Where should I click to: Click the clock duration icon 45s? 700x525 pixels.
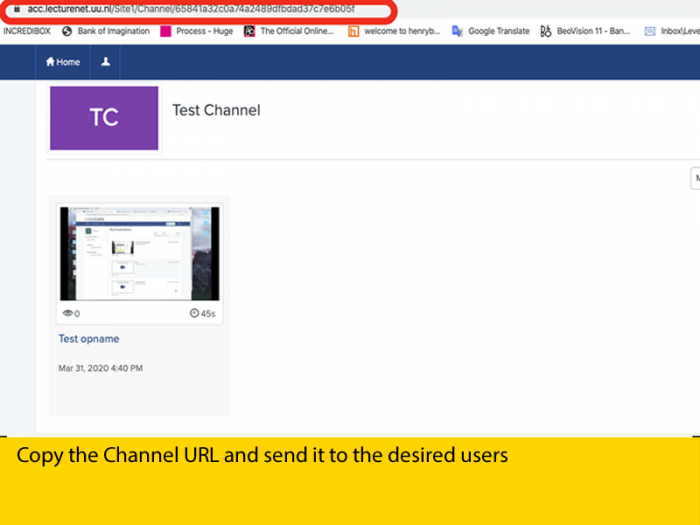(194, 313)
